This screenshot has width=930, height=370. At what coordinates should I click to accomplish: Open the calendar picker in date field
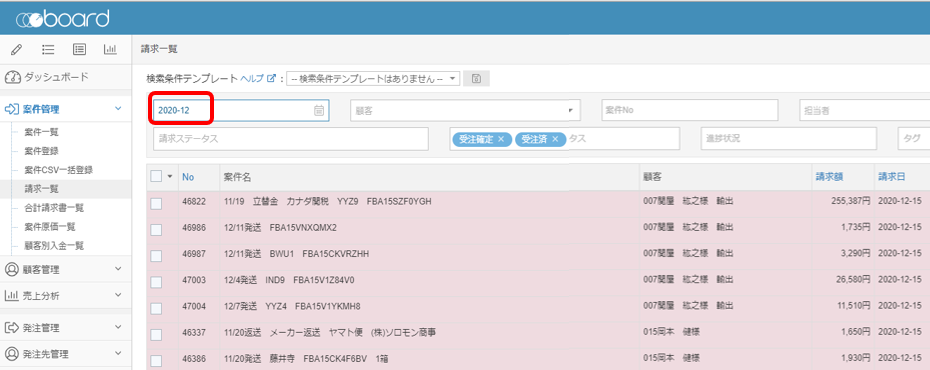coord(319,110)
